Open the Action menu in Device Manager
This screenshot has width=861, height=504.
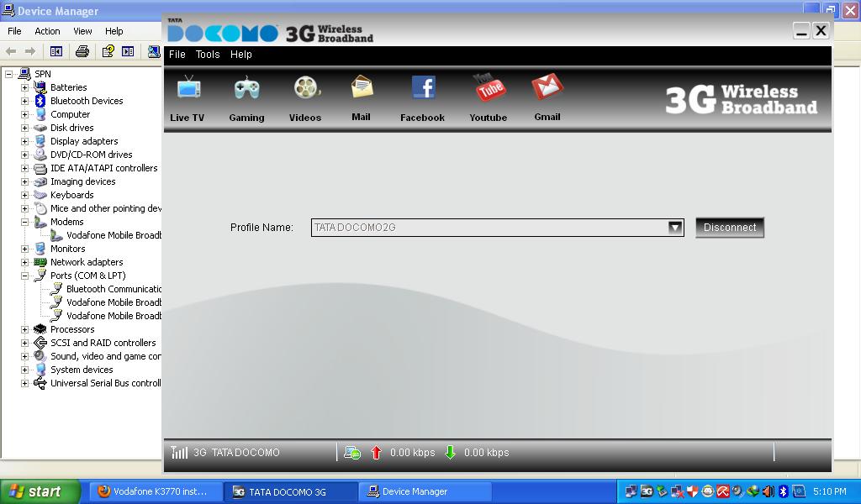47,31
